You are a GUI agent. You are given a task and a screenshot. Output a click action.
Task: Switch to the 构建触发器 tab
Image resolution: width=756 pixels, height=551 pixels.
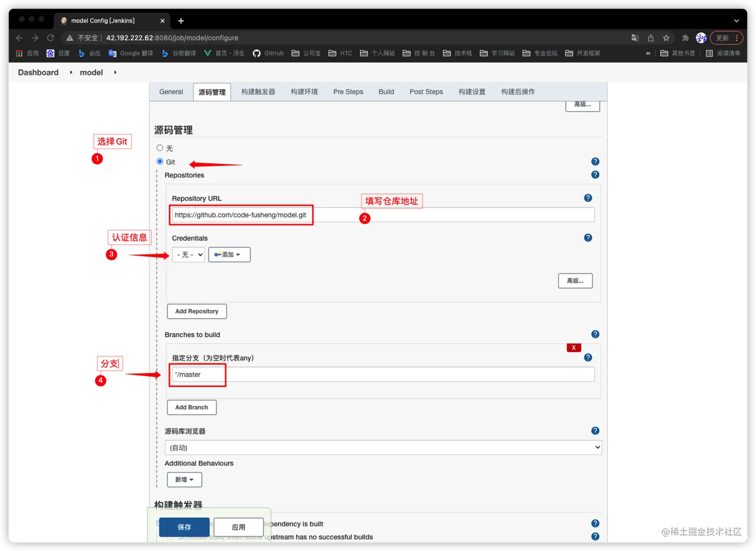pyautogui.click(x=258, y=92)
